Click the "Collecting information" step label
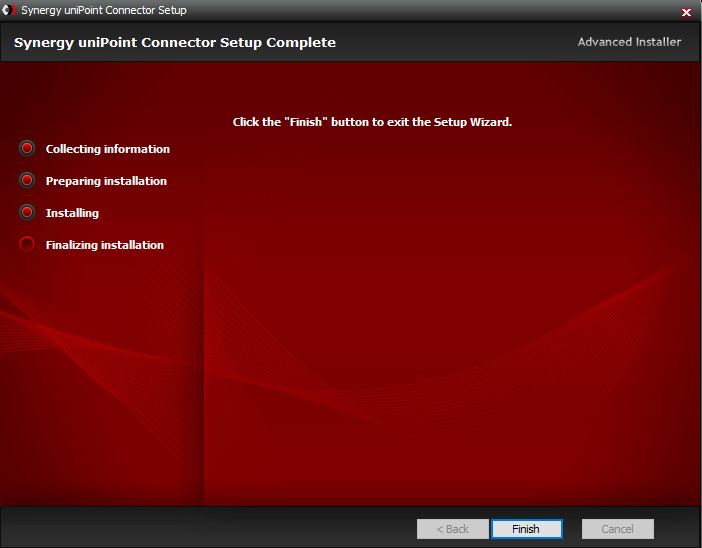 [x=108, y=149]
